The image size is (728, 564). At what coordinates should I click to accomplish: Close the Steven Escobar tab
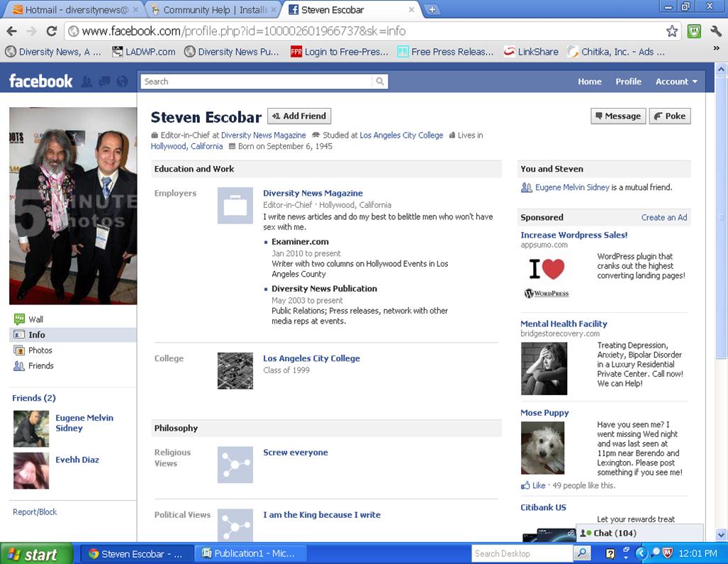coord(411,9)
